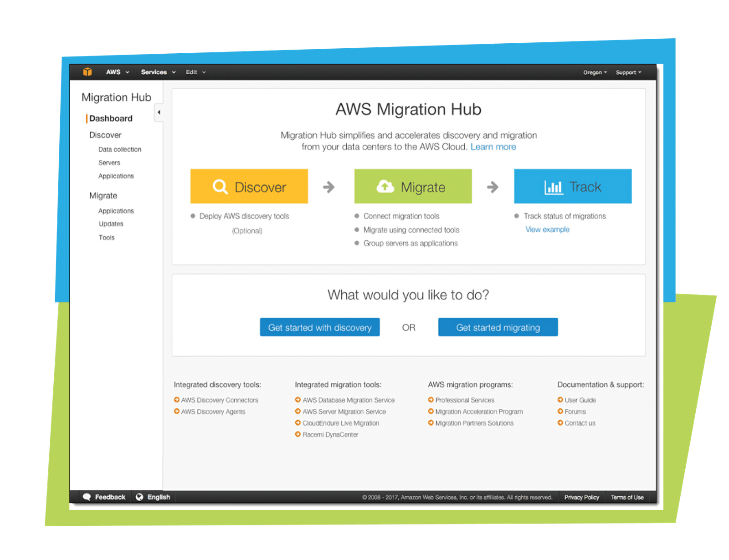
Task: Select Updates under Migrate
Action: tap(111, 224)
